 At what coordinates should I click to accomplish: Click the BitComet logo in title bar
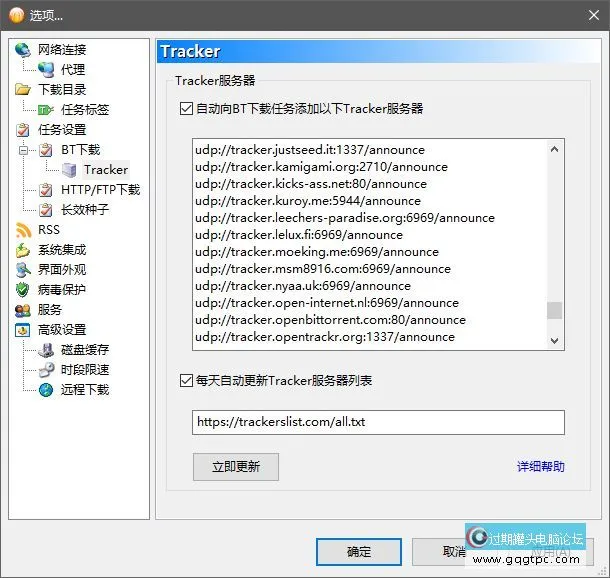coord(17,16)
